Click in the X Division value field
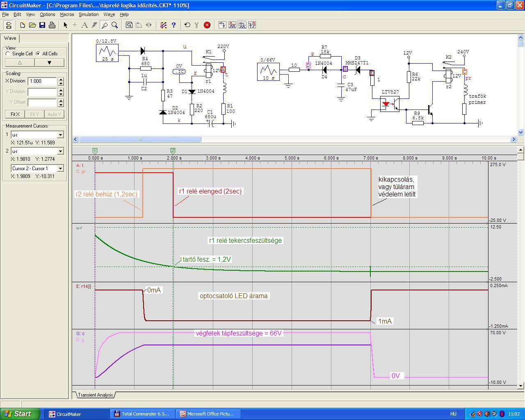Image resolution: width=525 pixels, height=420 pixels. coord(42,81)
